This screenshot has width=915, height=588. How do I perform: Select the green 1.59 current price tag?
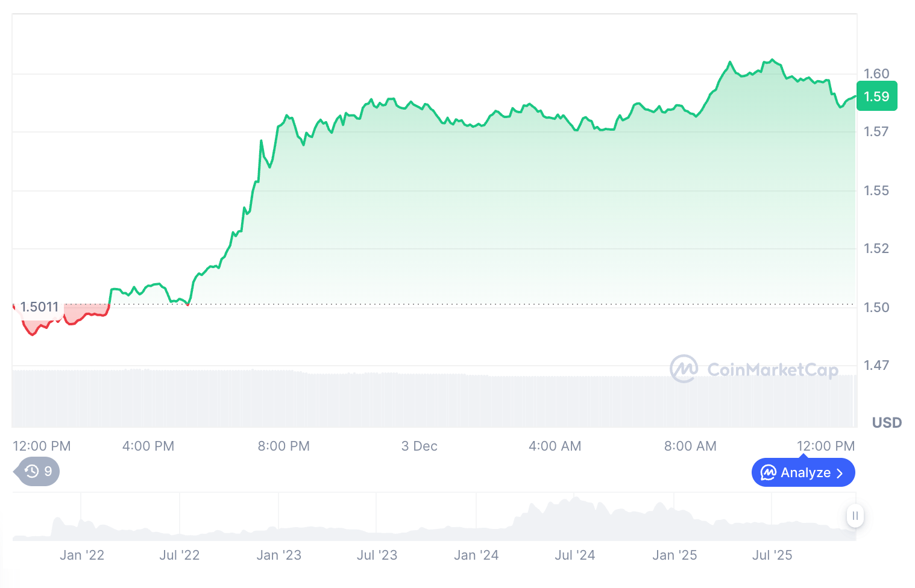tap(876, 96)
